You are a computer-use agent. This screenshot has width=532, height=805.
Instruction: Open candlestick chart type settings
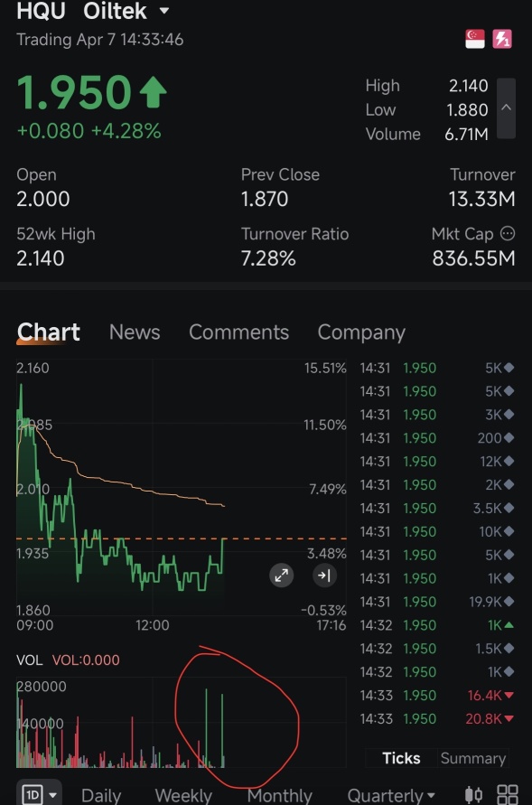click(473, 795)
